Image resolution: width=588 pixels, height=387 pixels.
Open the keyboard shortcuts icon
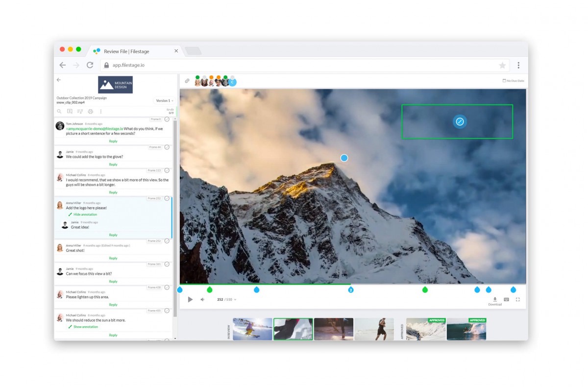point(506,299)
